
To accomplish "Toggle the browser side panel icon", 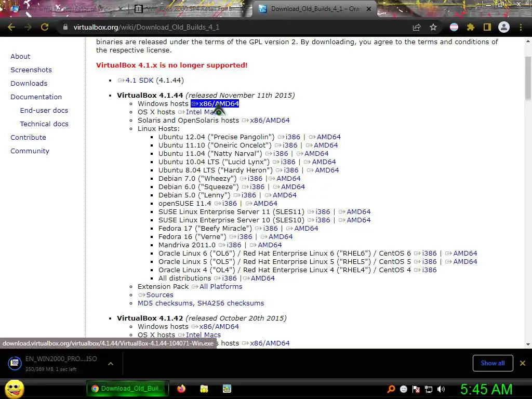I will (487, 27).
